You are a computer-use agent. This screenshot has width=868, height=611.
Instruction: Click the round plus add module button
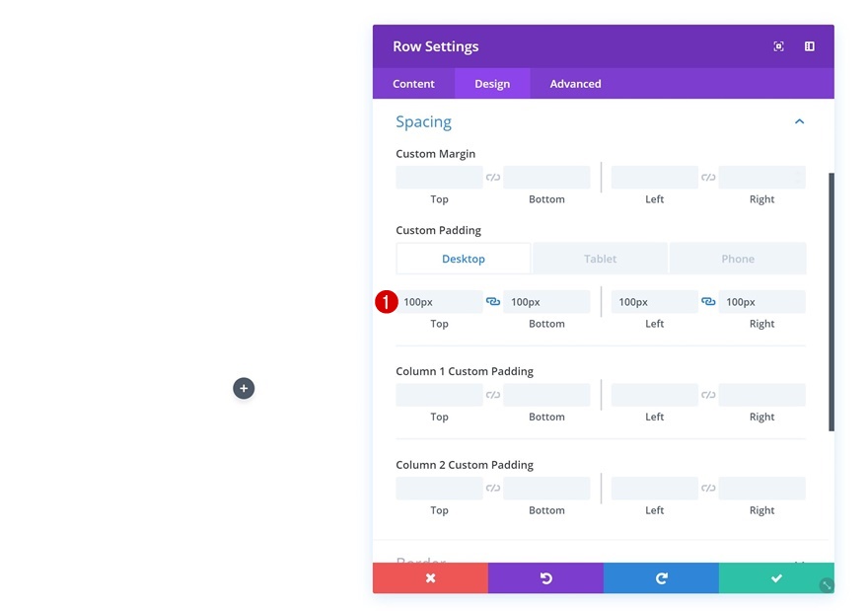[244, 388]
